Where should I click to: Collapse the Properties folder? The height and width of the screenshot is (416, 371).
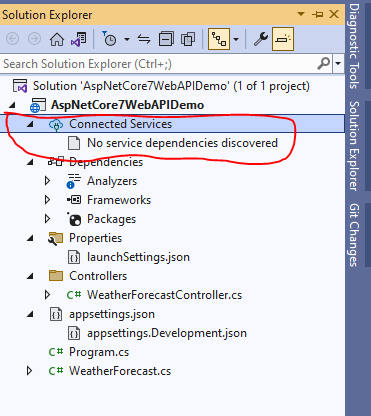coord(30,238)
